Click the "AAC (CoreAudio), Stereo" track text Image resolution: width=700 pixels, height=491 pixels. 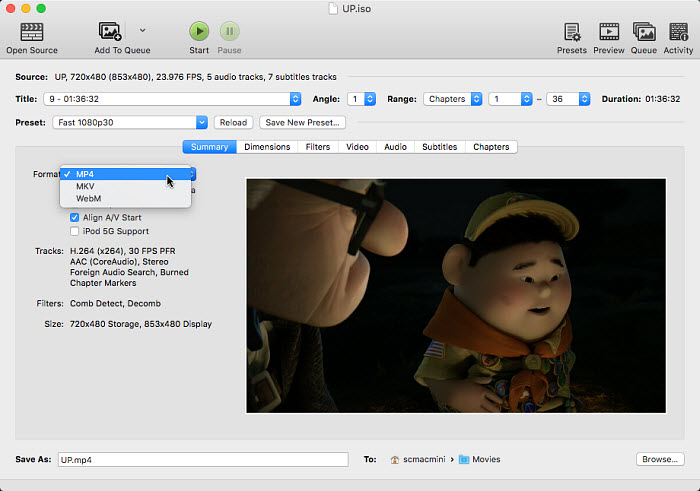tap(119, 262)
